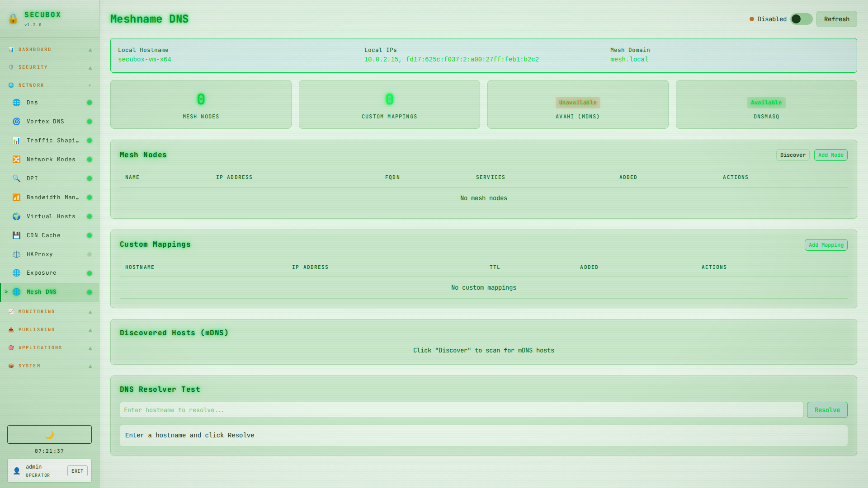Focus the hostname to resolve input field
The height and width of the screenshot is (488, 868).
[461, 410]
